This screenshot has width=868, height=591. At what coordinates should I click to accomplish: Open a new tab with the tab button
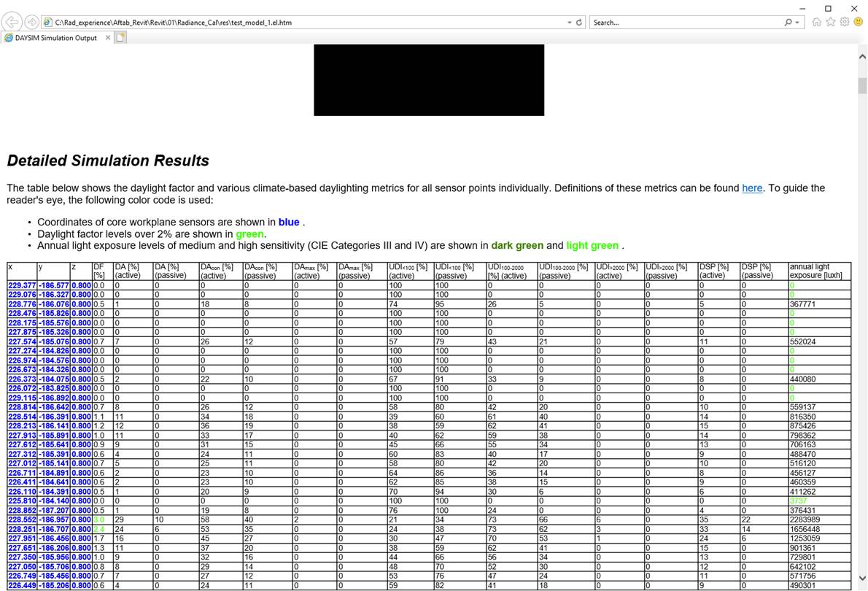[120, 38]
